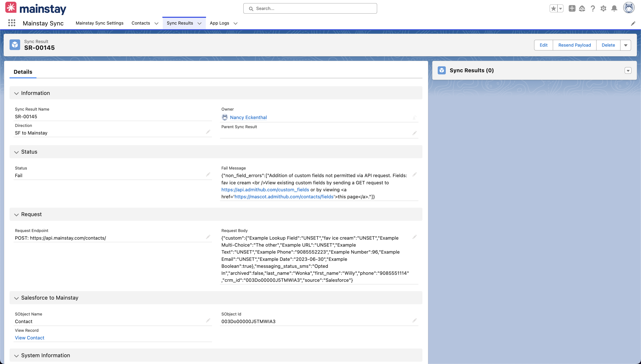641x364 pixels.
Task: Open the global actions plus icon
Action: (x=572, y=8)
